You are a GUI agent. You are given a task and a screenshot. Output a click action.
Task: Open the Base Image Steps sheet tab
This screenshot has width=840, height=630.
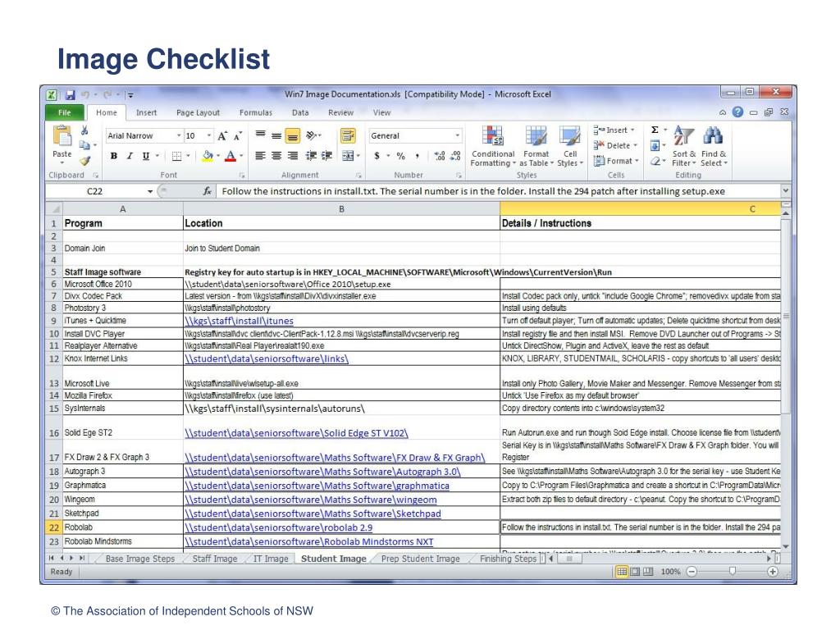[x=139, y=559]
